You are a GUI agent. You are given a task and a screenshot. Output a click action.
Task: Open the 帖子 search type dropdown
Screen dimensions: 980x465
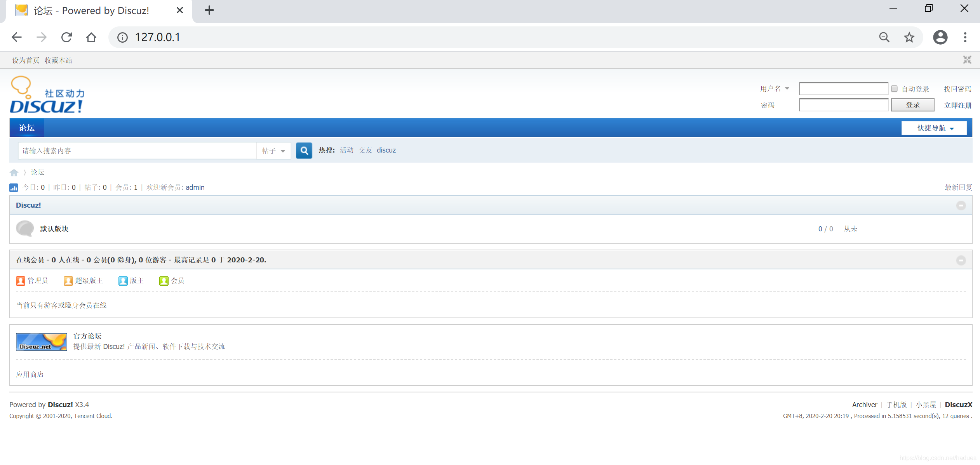point(273,151)
